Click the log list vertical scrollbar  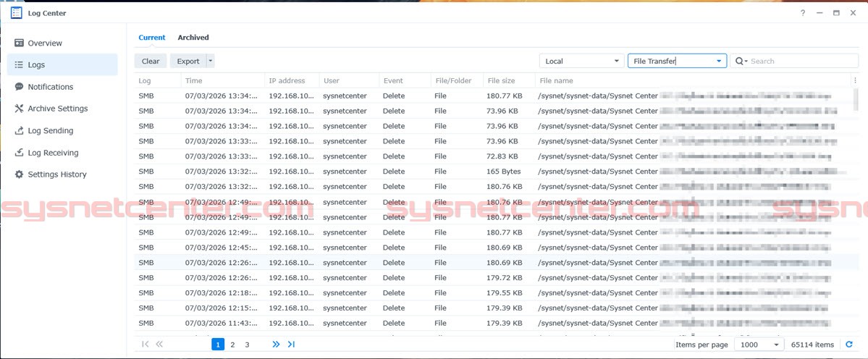tap(856, 101)
